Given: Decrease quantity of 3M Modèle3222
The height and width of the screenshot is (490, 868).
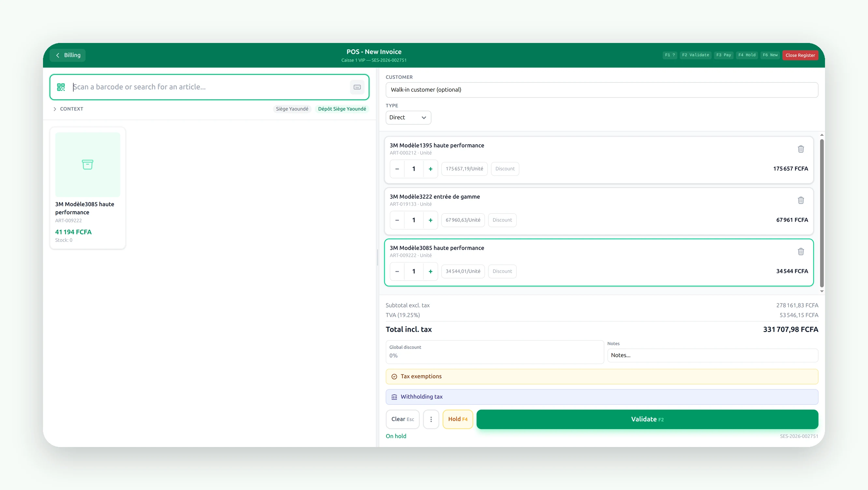Looking at the screenshot, I should click(397, 220).
